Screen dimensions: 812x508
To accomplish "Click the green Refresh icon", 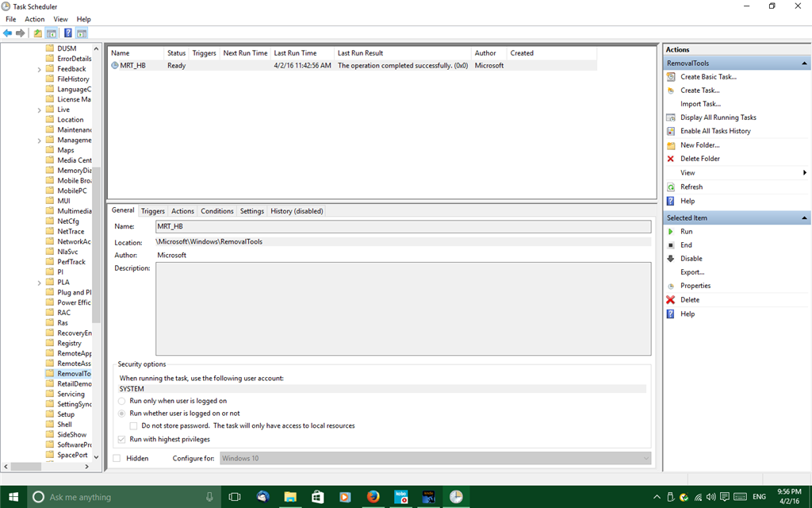I will click(671, 187).
